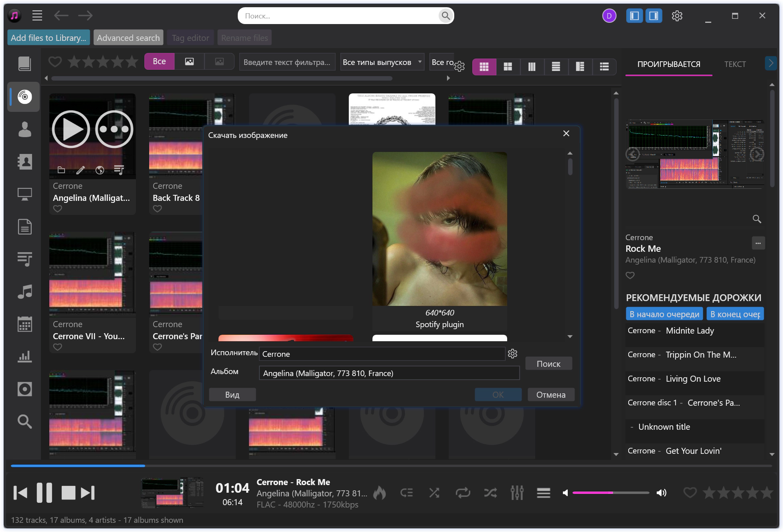Open the calendar view in sidebar
This screenshot has width=783, height=532.
click(x=24, y=324)
